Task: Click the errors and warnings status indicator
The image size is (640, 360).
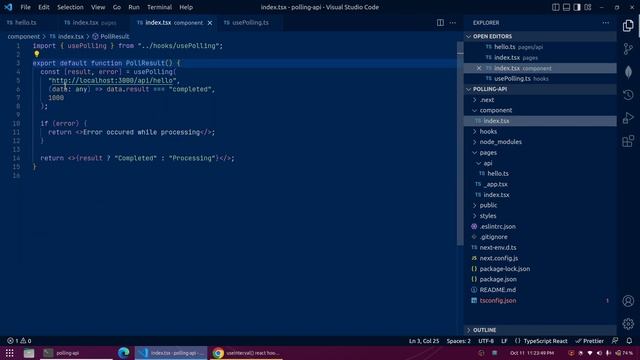Action: pos(19,341)
